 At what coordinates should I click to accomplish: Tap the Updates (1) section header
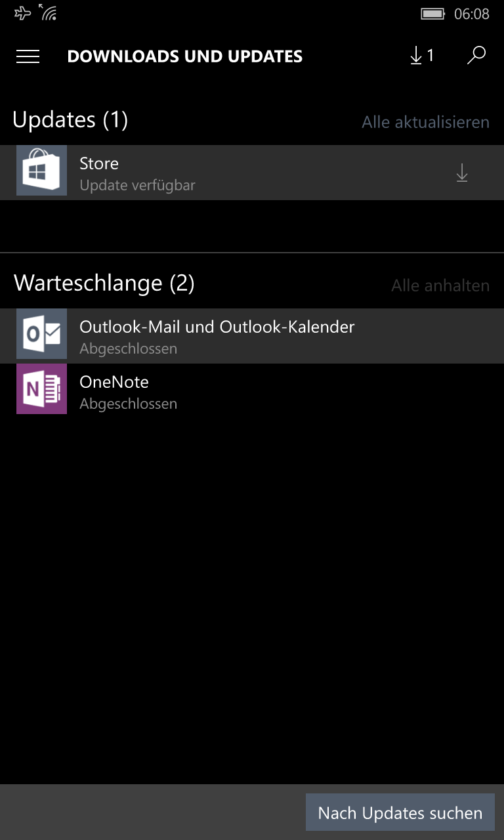70,119
